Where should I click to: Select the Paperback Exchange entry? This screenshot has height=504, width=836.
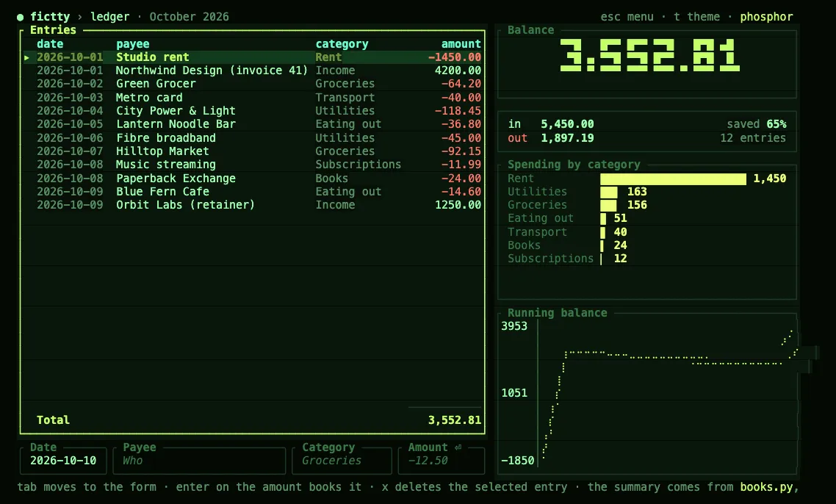[252, 178]
